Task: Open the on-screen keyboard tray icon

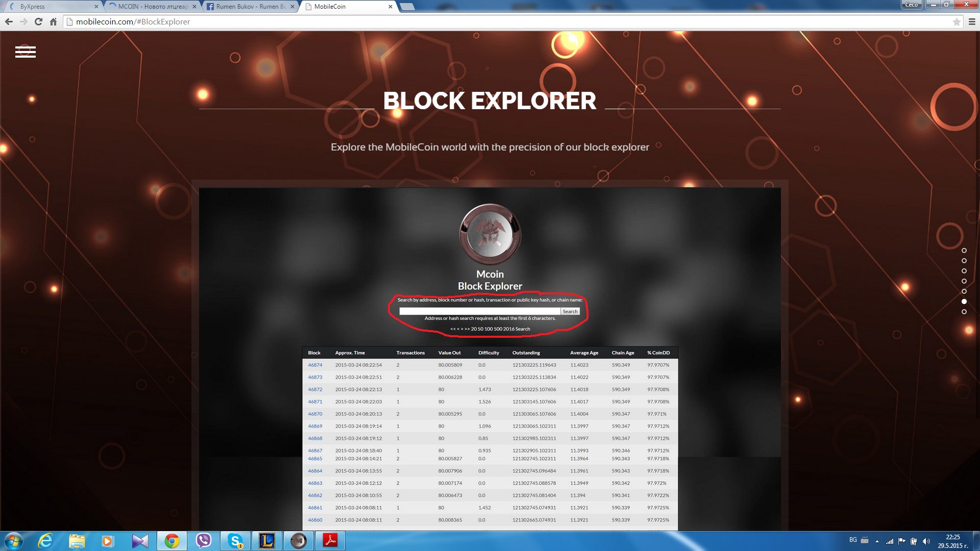Action: [x=865, y=540]
